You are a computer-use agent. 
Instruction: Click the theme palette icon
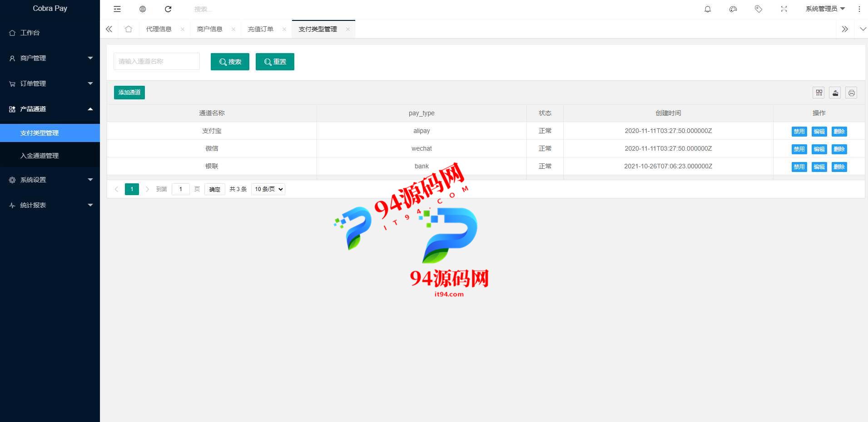733,9
